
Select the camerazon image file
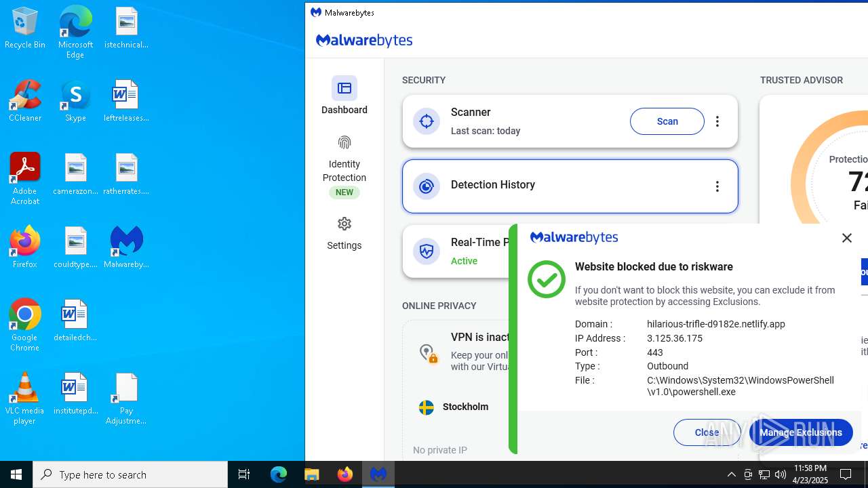click(x=75, y=175)
